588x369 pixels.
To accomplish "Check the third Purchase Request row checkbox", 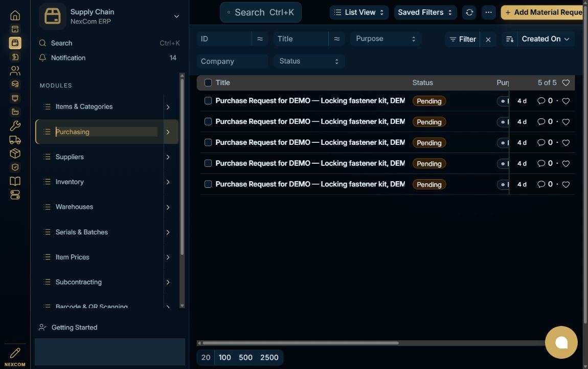I will coord(208,142).
